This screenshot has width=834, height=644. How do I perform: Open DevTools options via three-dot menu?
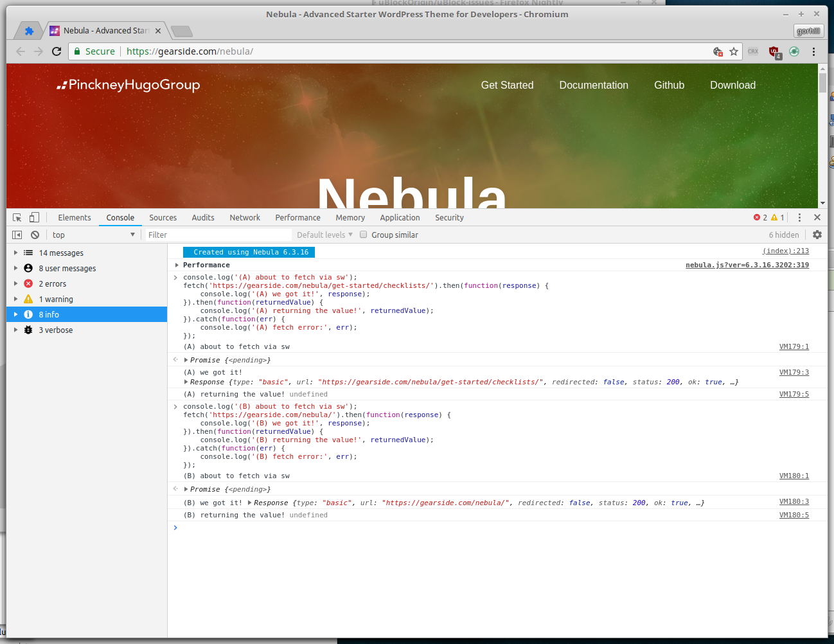coord(799,217)
